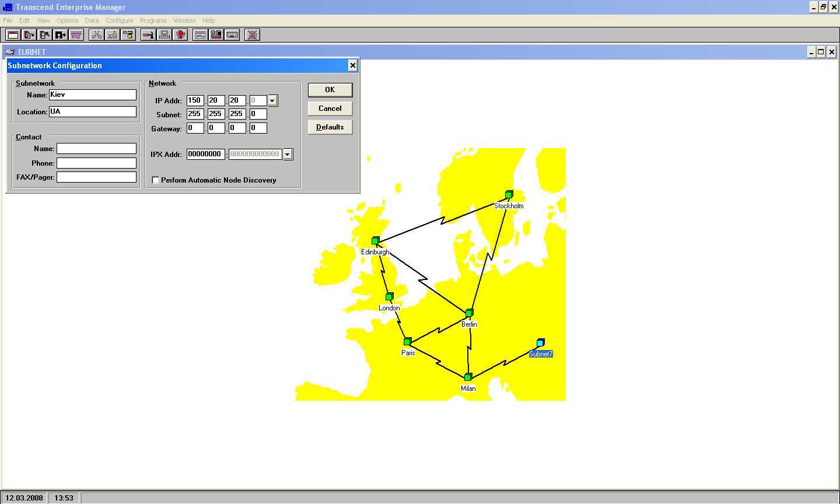Open the IP Addr last octet dropdown

point(272,101)
